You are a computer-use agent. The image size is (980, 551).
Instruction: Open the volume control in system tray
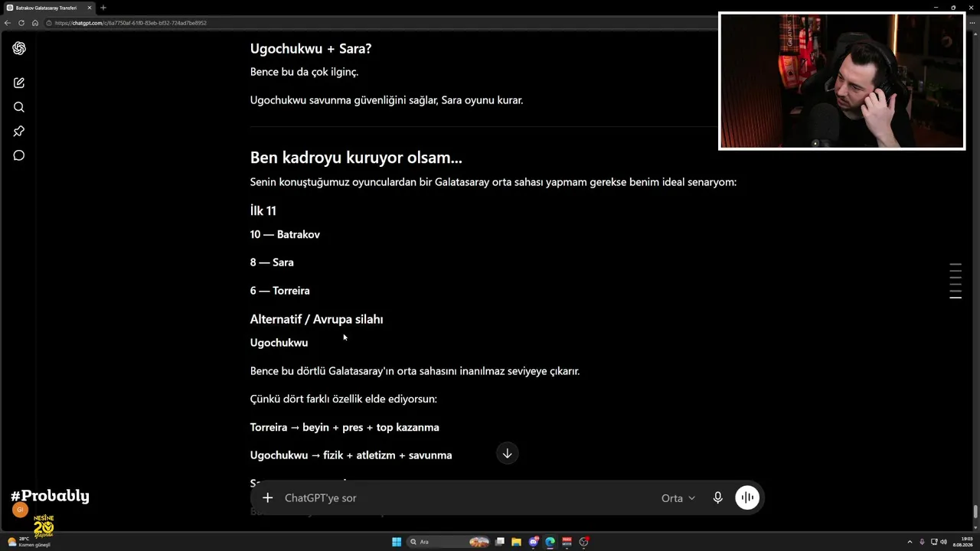point(942,542)
